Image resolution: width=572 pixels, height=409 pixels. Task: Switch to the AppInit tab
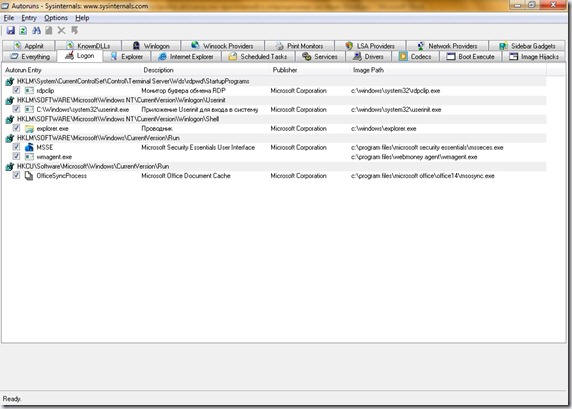point(28,46)
